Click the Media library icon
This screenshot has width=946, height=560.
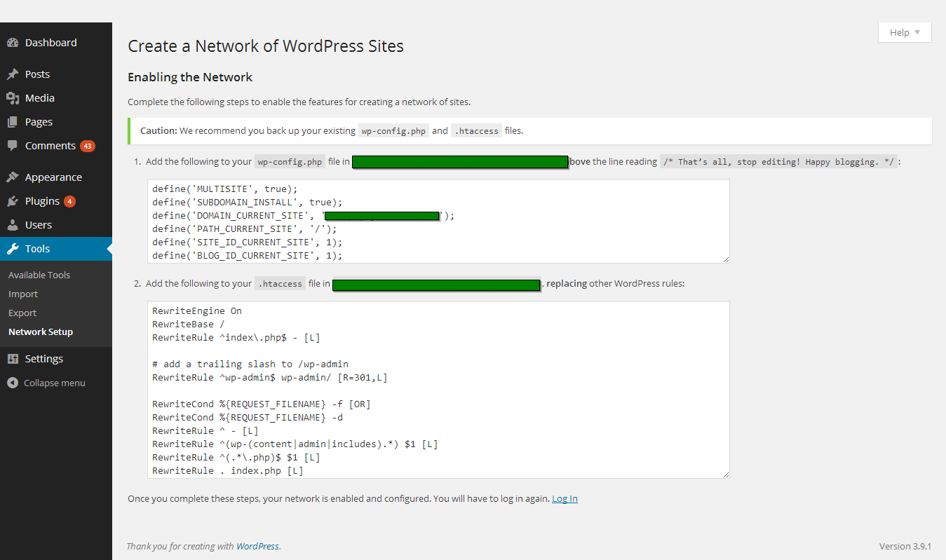pyautogui.click(x=13, y=98)
